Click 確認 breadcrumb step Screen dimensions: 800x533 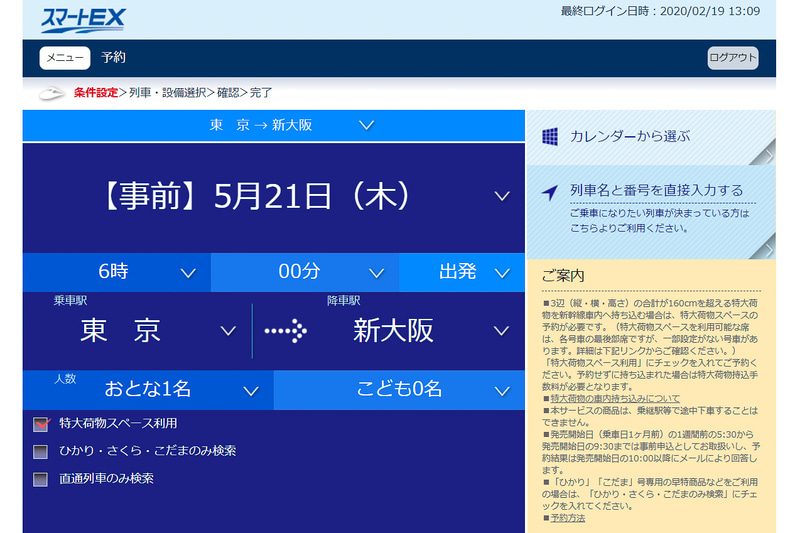[x=228, y=93]
